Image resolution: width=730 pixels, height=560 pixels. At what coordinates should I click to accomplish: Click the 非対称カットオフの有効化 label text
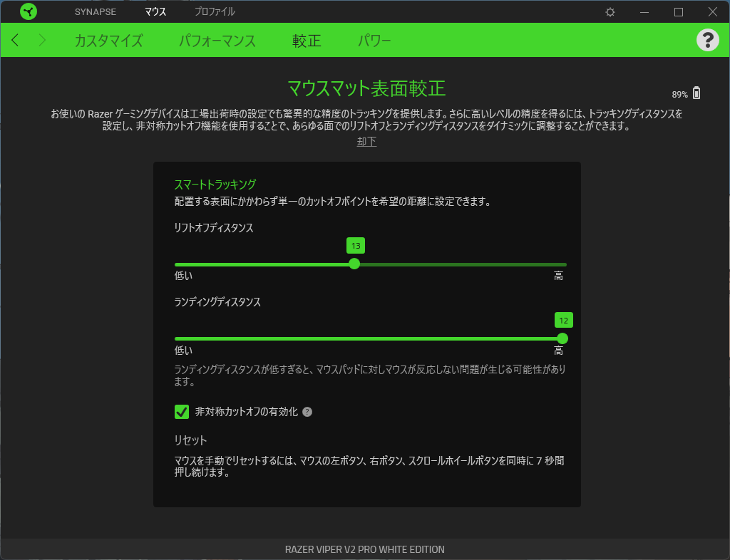(x=246, y=412)
